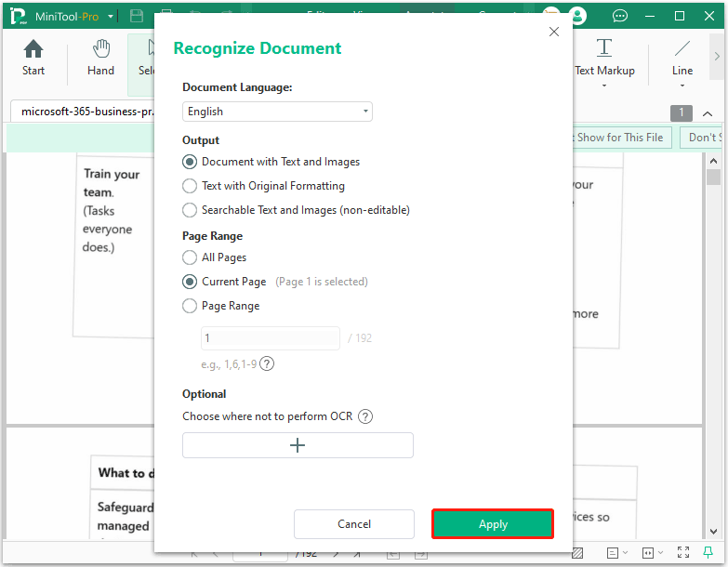Click the vertical scrollbar thumb

pyautogui.click(x=714, y=178)
